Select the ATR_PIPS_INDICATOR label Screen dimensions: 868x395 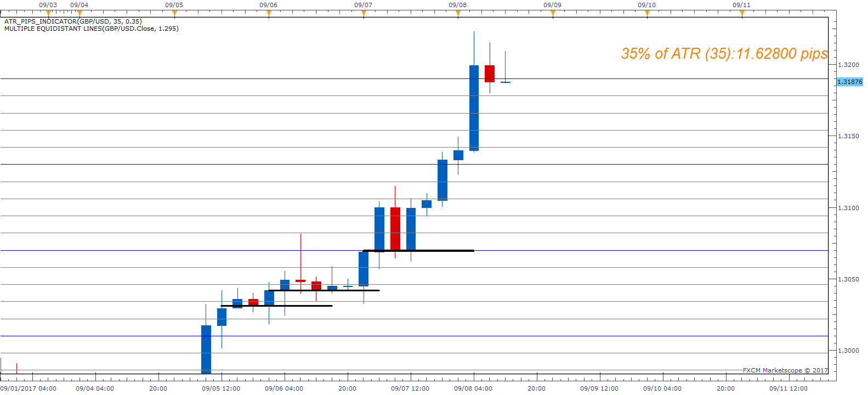tap(73, 21)
